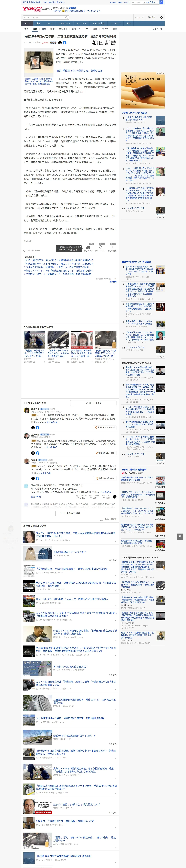Open マイページ link
Viewport: 186px width, 868px height.
[139, 17]
